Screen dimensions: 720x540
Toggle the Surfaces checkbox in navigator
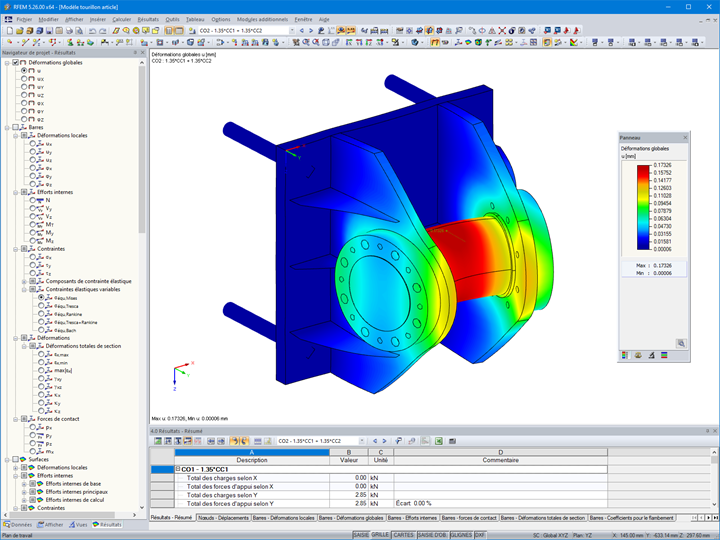point(16,459)
